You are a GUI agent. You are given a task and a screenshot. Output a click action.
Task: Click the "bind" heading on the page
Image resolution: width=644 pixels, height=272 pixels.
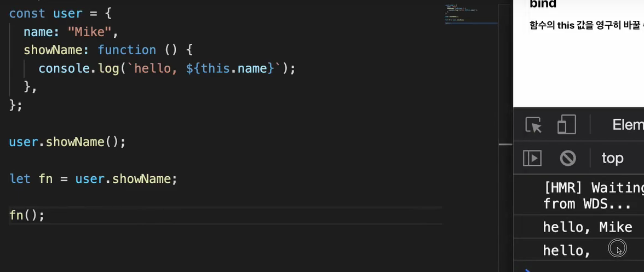click(543, 4)
